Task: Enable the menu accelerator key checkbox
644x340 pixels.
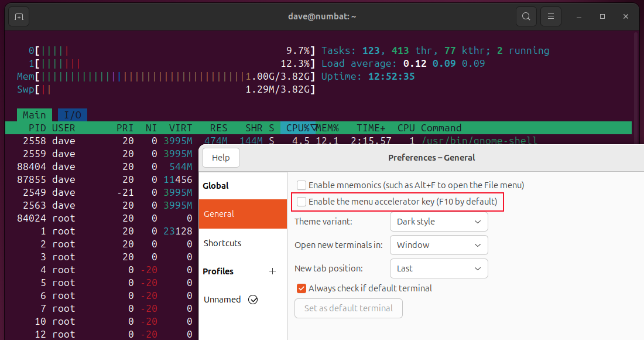Action: (x=302, y=201)
